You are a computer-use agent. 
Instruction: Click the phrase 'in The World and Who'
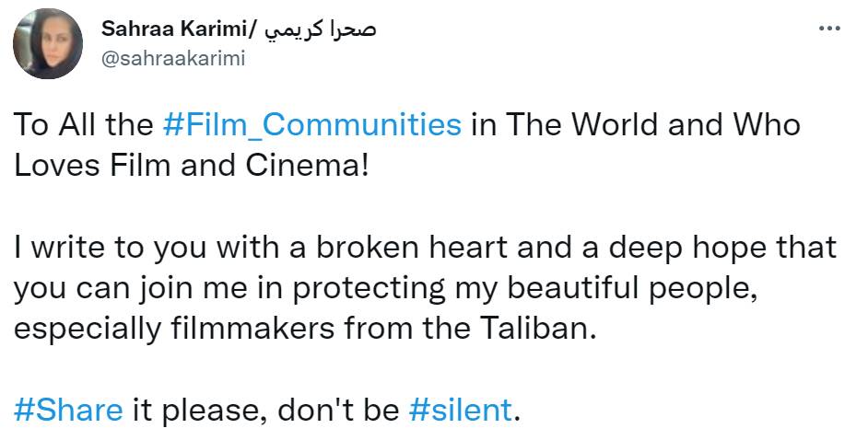coord(636,124)
